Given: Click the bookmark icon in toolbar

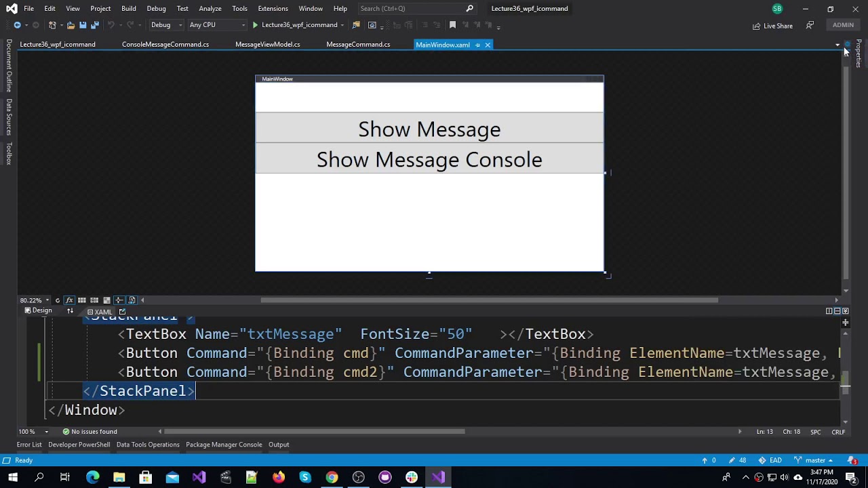Looking at the screenshot, I should 452,25.
